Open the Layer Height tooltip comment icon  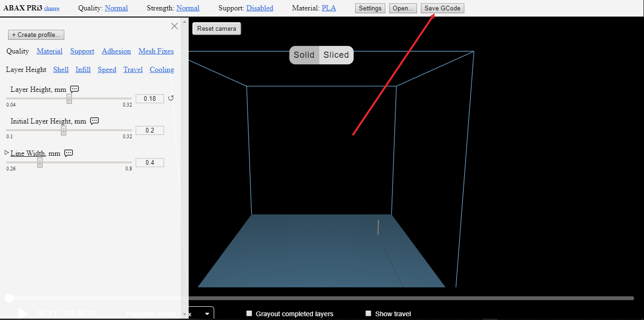[x=74, y=89]
